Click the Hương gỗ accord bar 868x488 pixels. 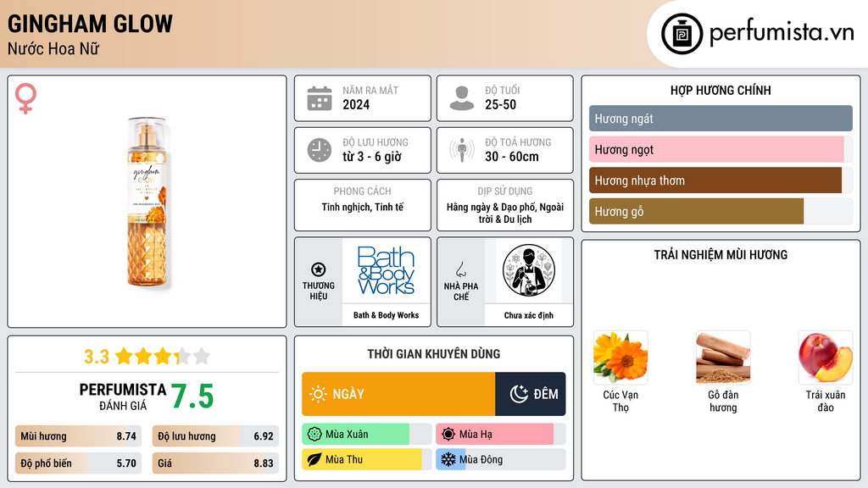click(x=721, y=211)
